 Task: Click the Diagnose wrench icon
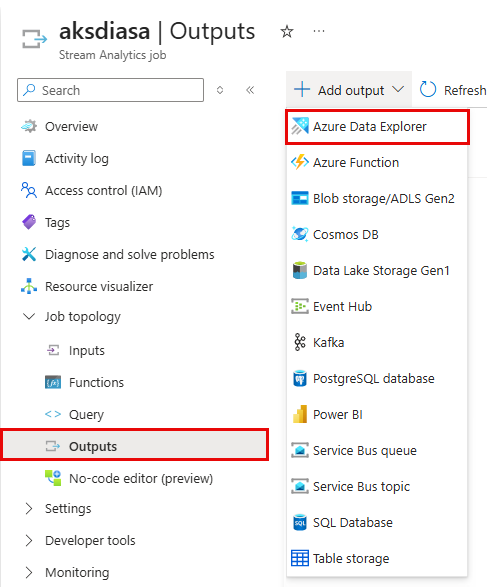point(29,254)
